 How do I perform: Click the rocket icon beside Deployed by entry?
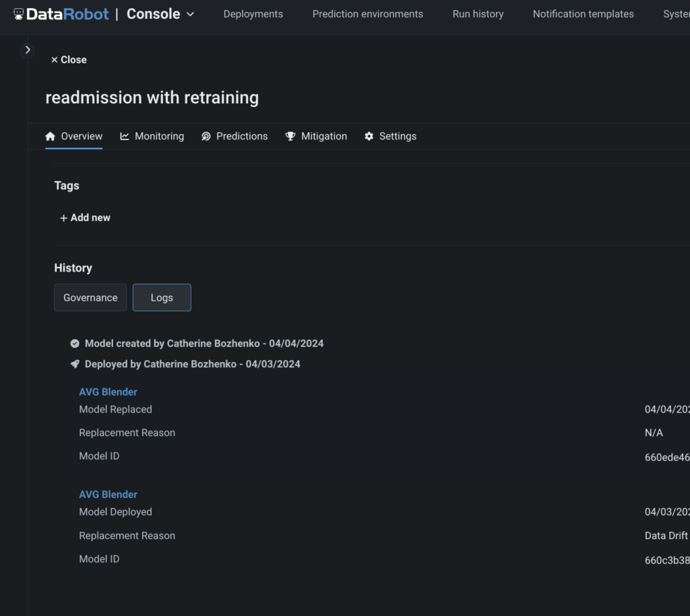point(75,364)
